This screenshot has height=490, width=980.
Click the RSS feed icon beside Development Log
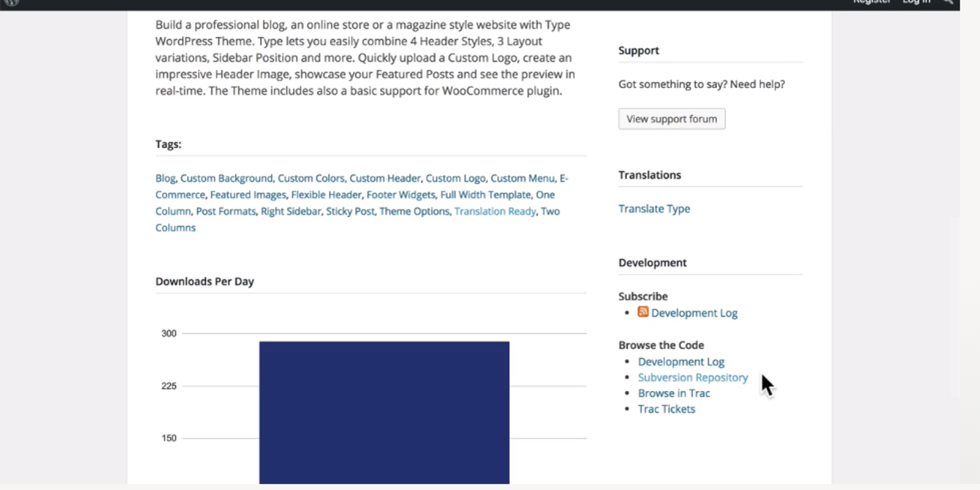[643, 312]
